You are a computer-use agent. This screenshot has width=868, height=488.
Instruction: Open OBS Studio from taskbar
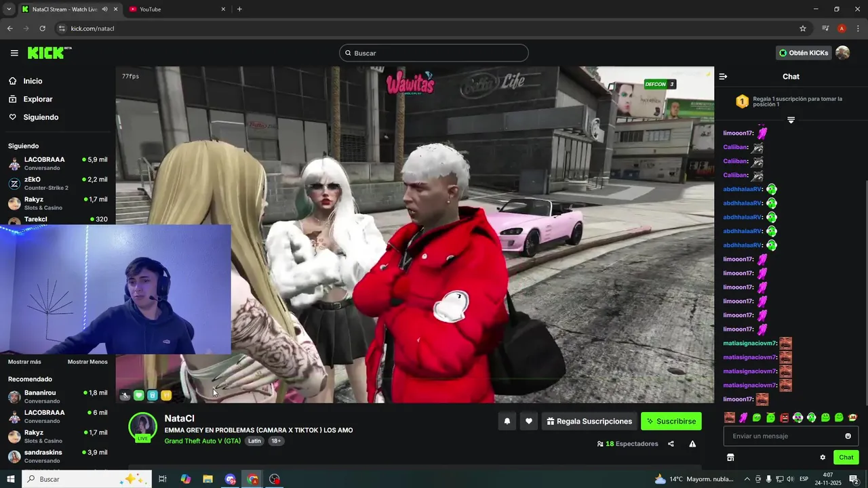[x=275, y=479]
